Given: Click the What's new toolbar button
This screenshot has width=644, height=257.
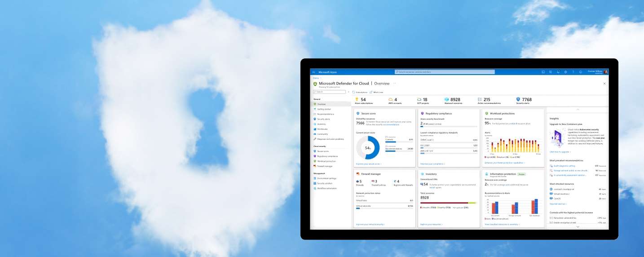Looking at the screenshot, I should tap(376, 92).
